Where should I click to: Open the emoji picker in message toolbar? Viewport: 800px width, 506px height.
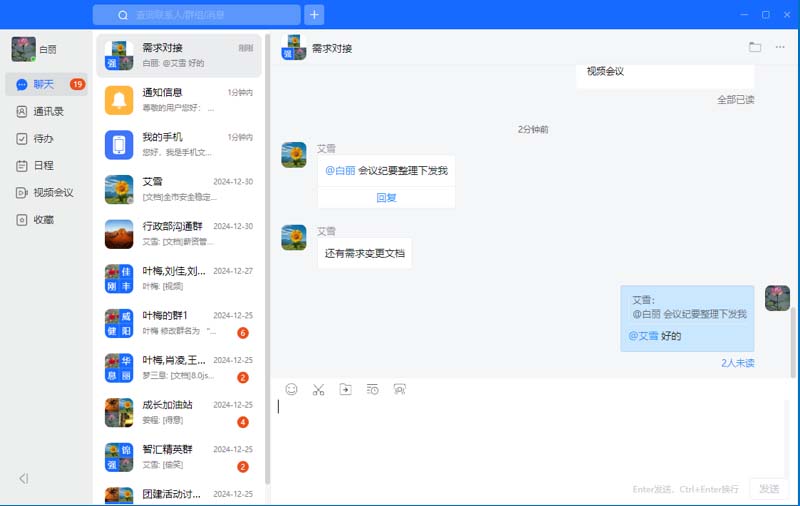tap(292, 389)
